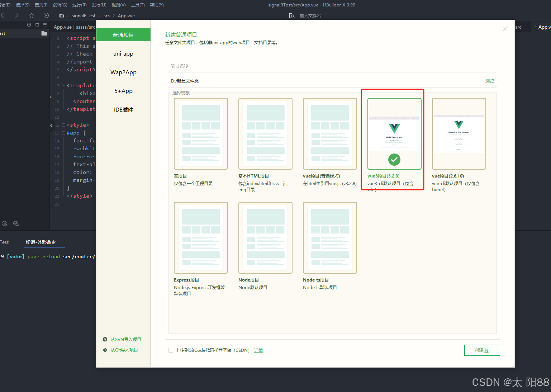Viewport: 551px width, 392px height.
Task: Collapse the template code fold at line 7
Action: [63, 85]
